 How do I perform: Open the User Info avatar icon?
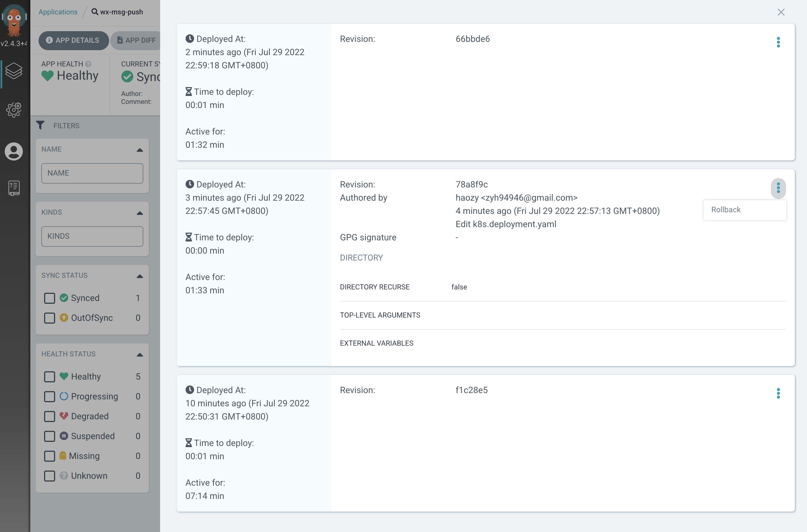click(14, 151)
